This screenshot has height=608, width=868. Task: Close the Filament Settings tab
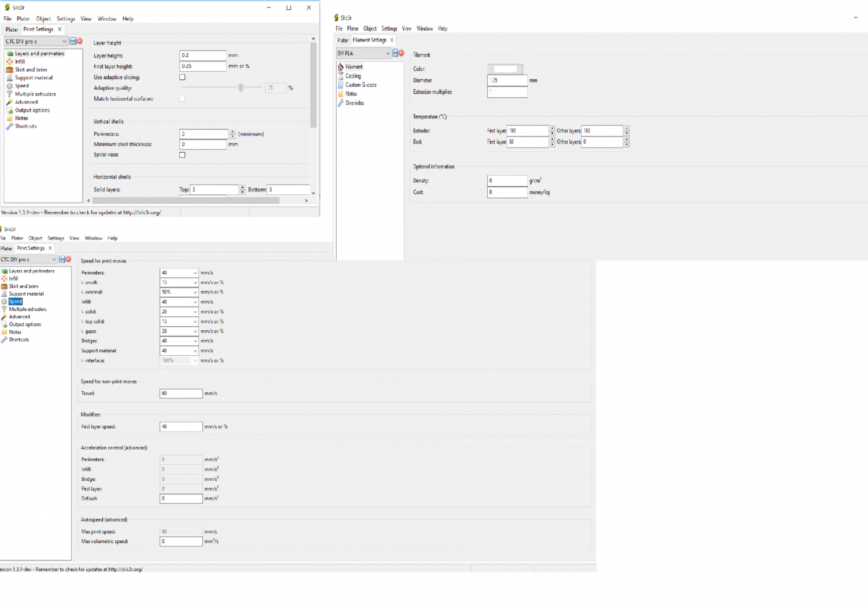(392, 40)
